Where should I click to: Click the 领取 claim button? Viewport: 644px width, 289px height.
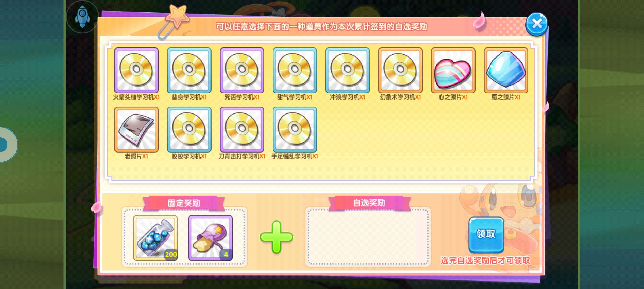(486, 235)
